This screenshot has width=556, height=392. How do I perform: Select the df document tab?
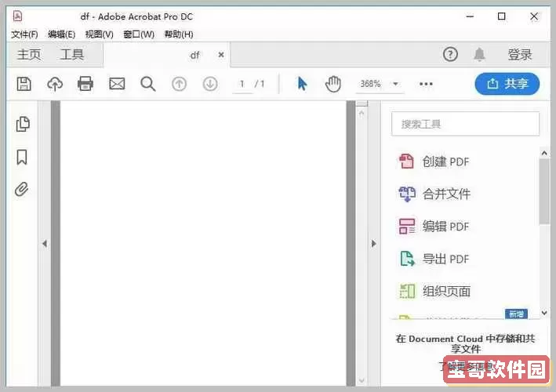(167, 55)
